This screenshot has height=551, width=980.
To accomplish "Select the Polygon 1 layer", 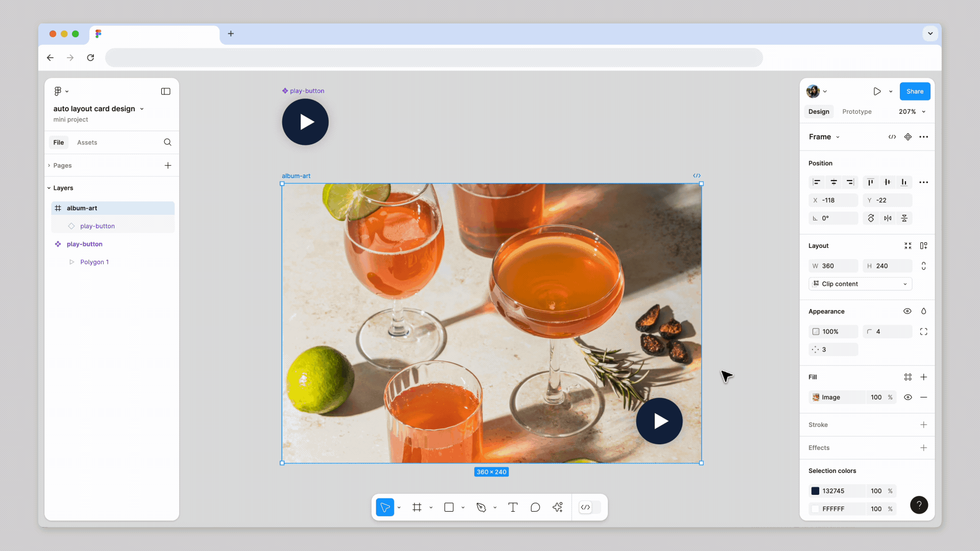I will [x=94, y=262].
